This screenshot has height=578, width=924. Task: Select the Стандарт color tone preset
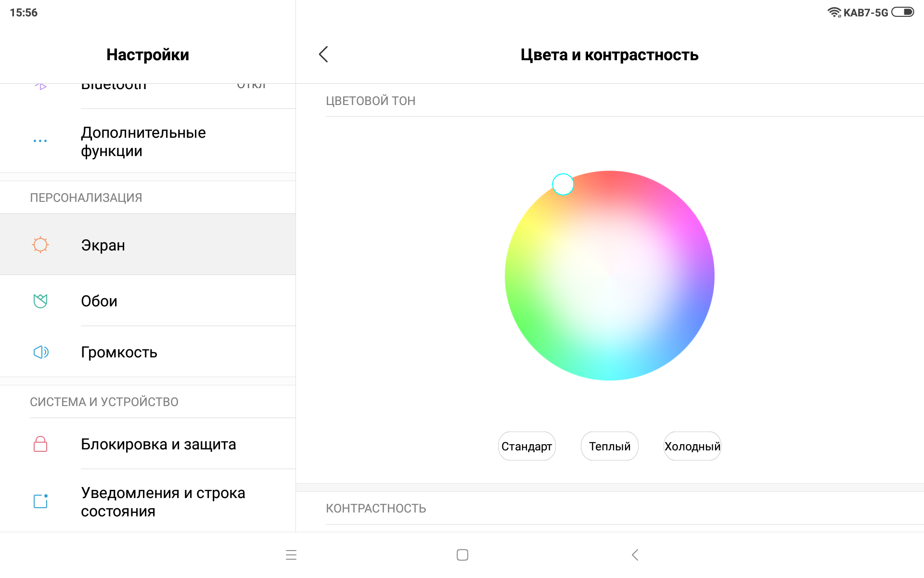click(x=526, y=446)
